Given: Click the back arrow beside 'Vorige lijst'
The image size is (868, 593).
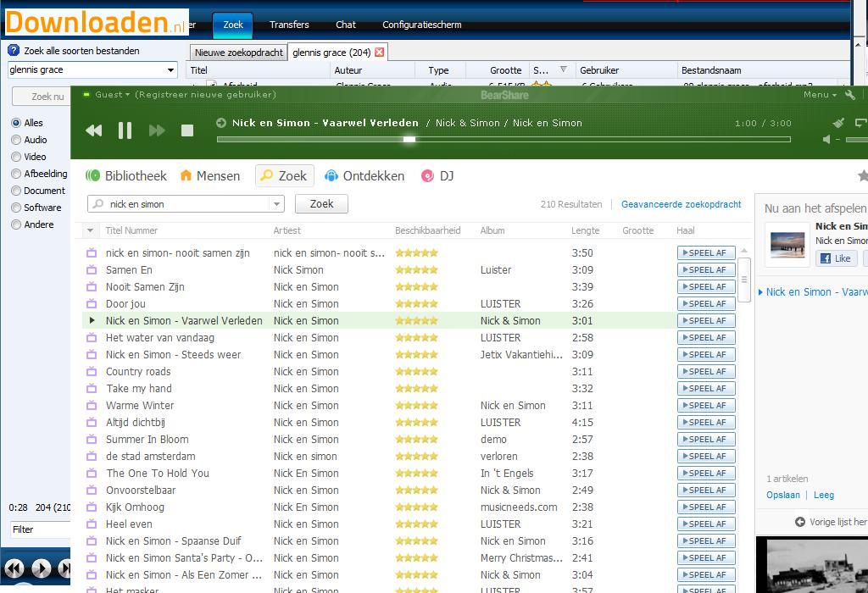Looking at the screenshot, I should pyautogui.click(x=800, y=522).
